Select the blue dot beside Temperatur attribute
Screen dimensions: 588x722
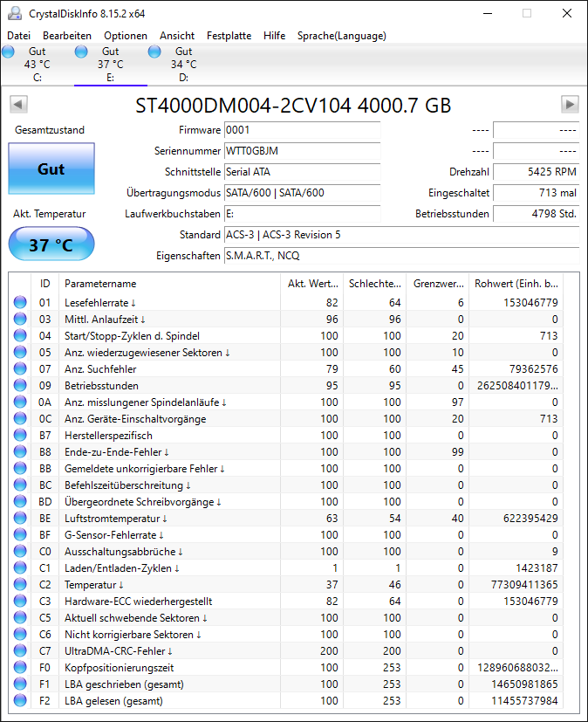[20, 585]
